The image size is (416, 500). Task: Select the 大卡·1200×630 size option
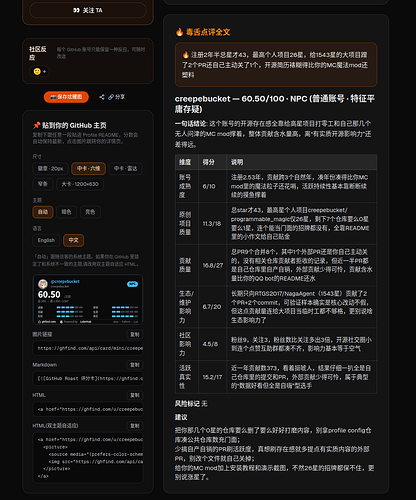pyautogui.click(x=80, y=184)
